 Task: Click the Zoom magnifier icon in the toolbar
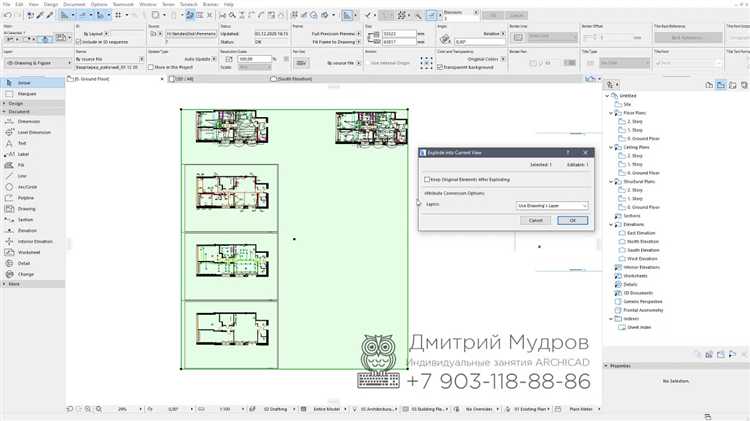[x=232, y=15]
